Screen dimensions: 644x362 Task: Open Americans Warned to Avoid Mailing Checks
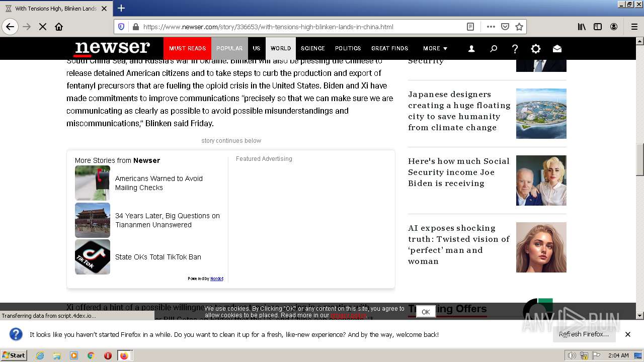[159, 183]
